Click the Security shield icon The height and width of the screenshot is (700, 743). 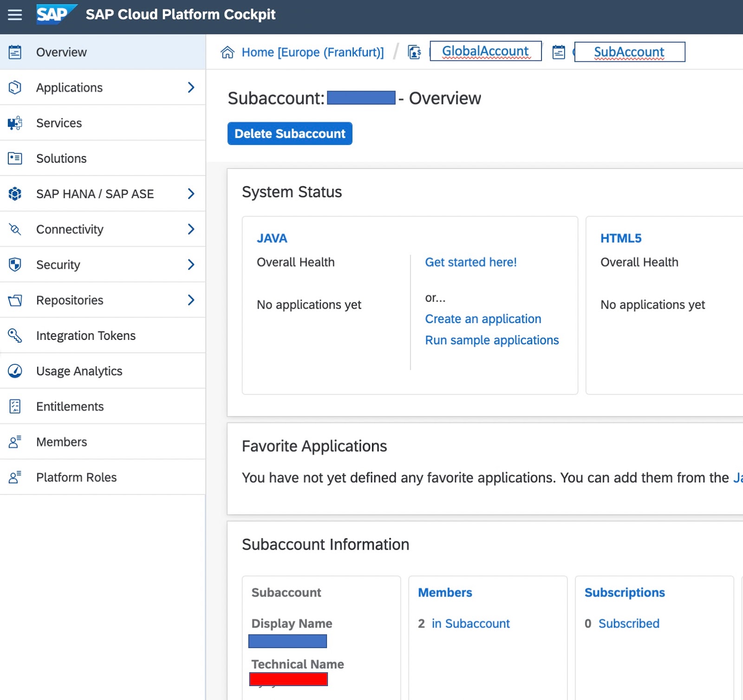point(15,265)
